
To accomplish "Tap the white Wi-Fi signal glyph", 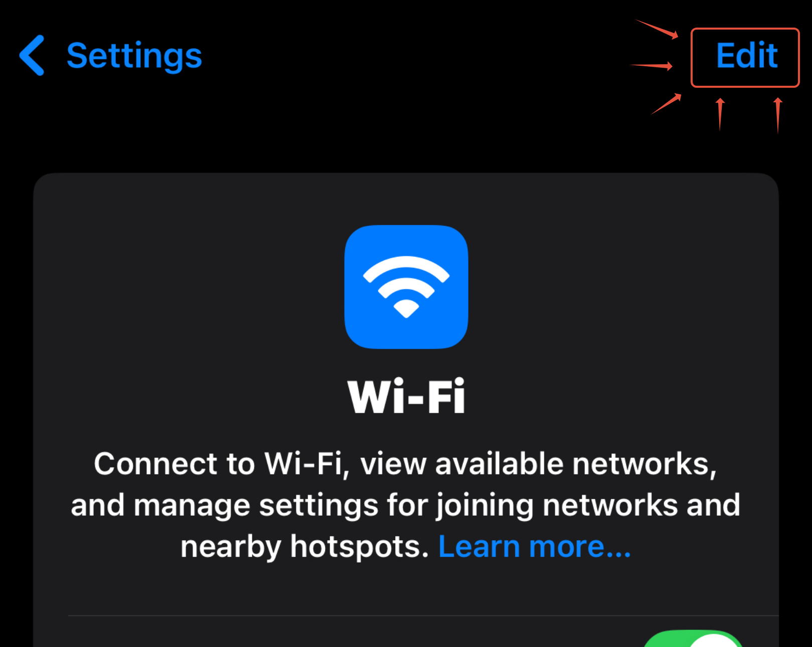I will point(406,287).
